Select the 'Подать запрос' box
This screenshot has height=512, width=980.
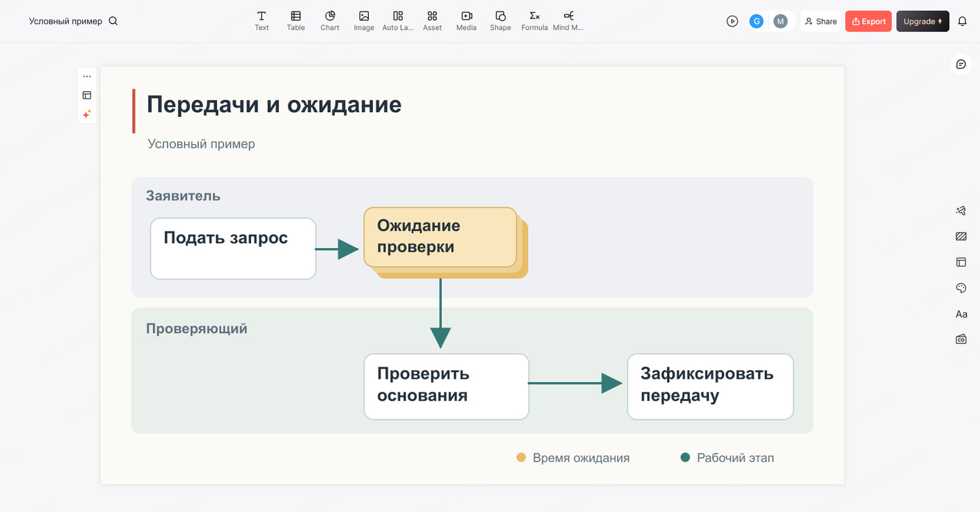233,248
